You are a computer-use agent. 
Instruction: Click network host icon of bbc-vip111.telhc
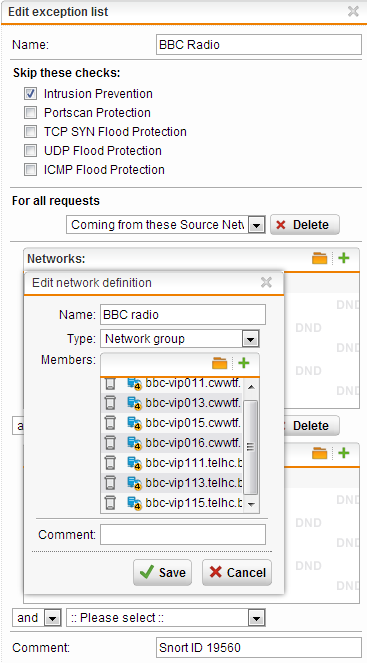tap(134, 463)
